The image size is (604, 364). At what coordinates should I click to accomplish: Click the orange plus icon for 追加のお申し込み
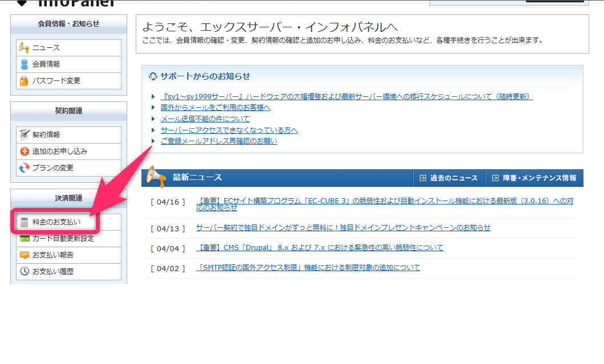click(x=25, y=151)
